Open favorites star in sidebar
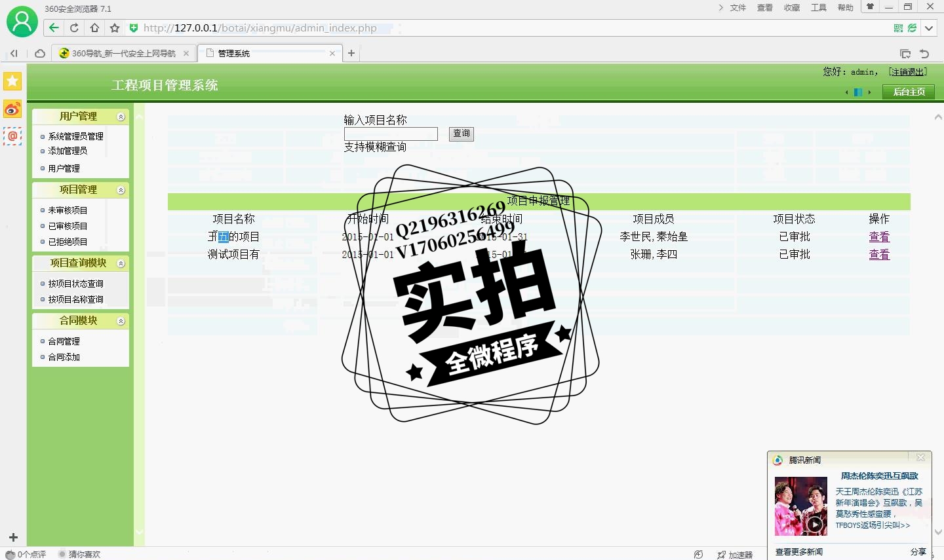 [12, 81]
